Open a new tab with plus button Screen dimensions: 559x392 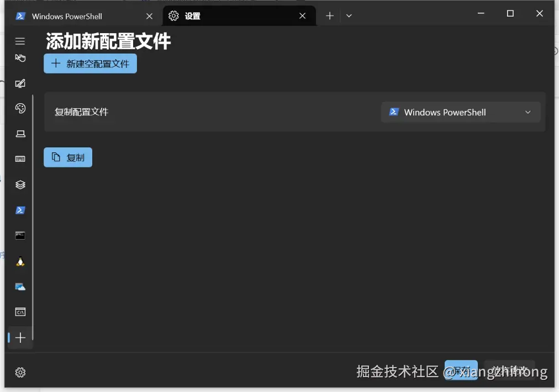pos(330,15)
